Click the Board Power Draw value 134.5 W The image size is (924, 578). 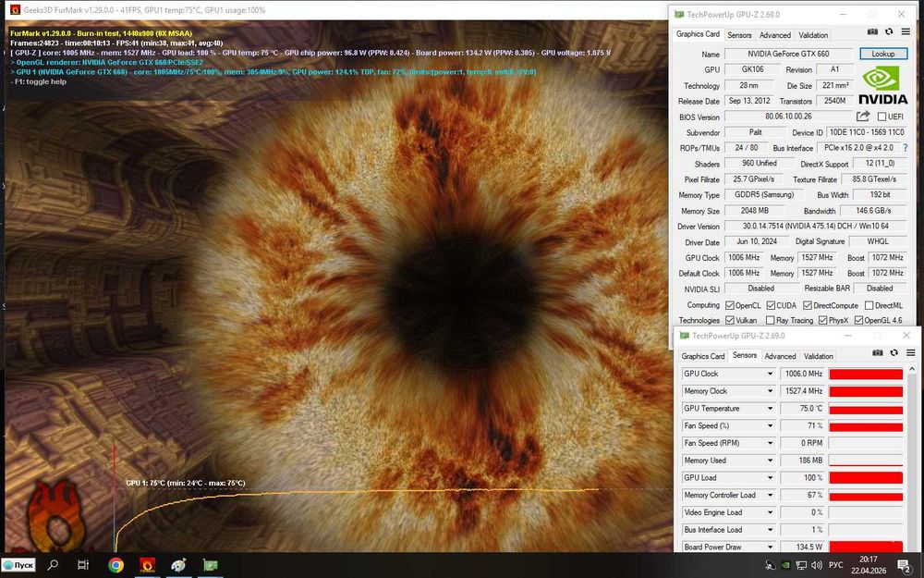click(x=802, y=547)
